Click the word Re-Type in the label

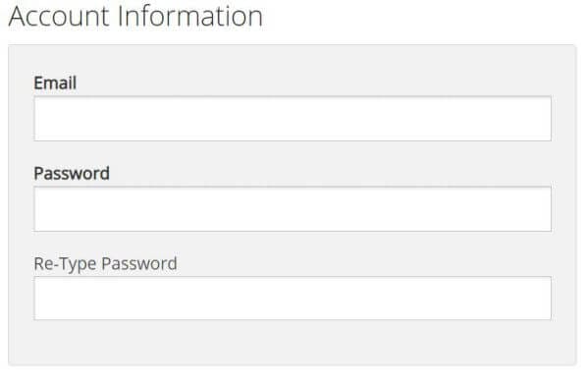click(x=65, y=264)
